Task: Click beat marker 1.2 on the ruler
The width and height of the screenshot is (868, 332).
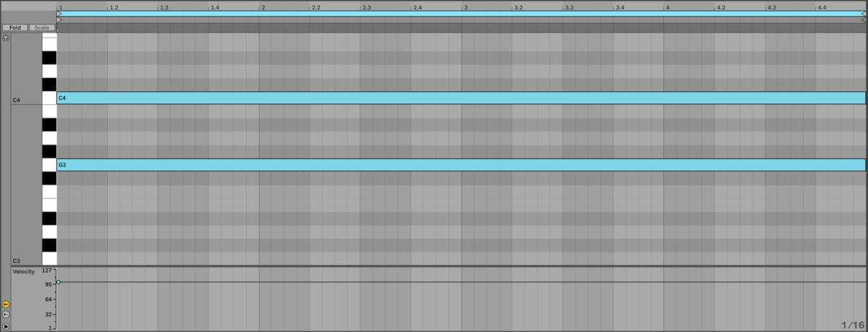Action: coord(114,7)
